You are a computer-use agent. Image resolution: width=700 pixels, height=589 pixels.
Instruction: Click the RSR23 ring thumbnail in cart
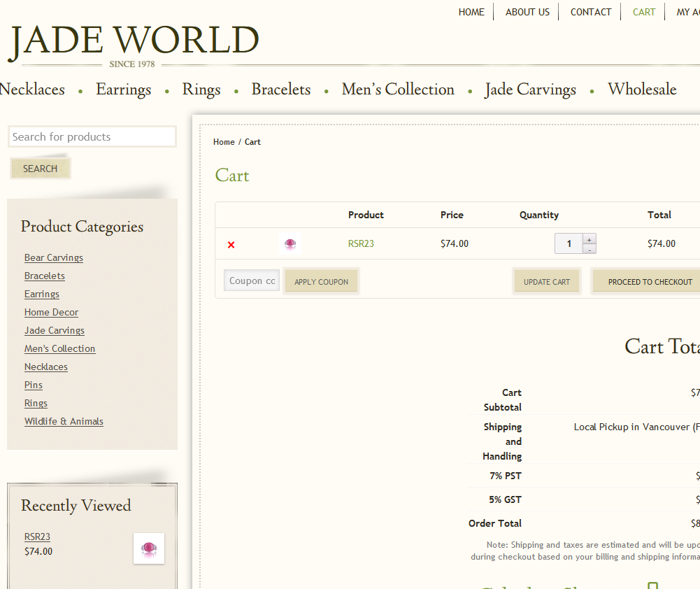click(x=290, y=243)
